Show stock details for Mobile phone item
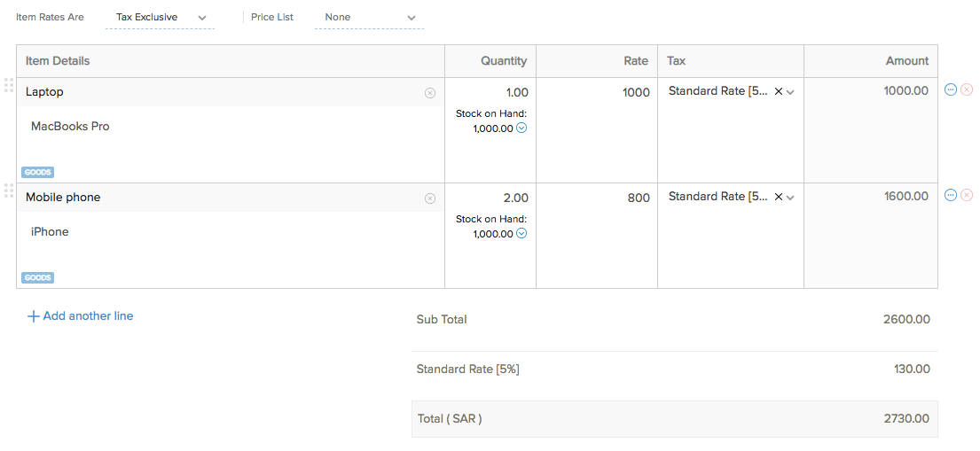This screenshot has height=451, width=980. pos(521,234)
